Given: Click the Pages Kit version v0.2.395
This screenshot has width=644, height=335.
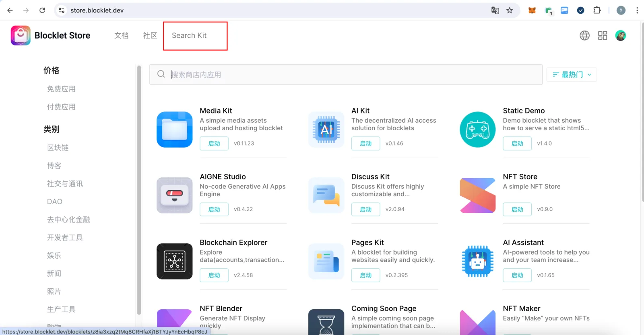Looking at the screenshot, I should (x=396, y=275).
